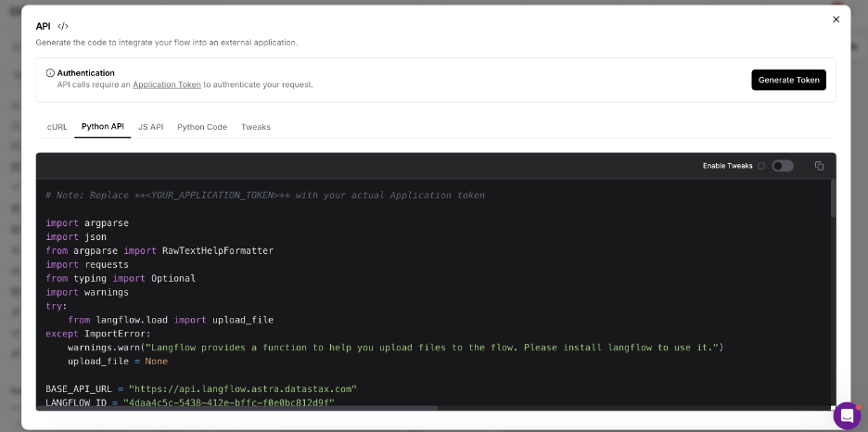The height and width of the screenshot is (432, 868).
Task: Click the API code brackets icon
Action: 63,26
